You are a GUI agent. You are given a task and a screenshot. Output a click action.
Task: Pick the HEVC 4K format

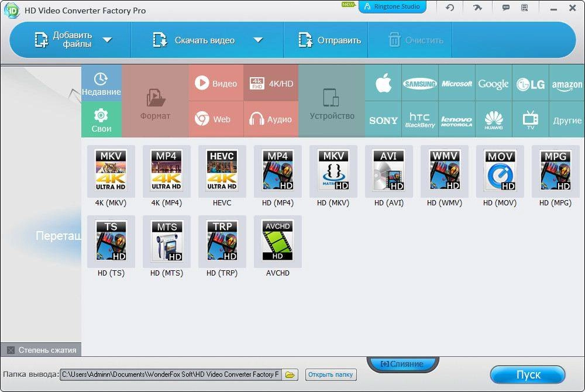tap(222, 171)
